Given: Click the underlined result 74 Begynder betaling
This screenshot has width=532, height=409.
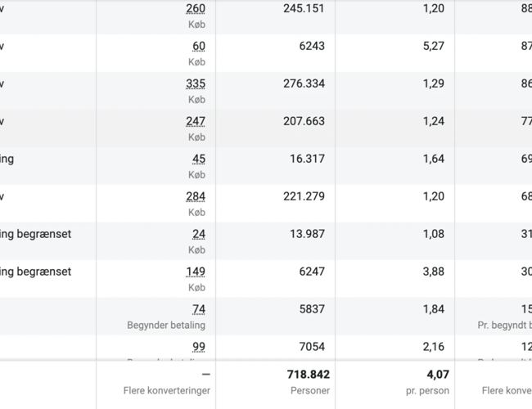Looking at the screenshot, I should coord(199,310).
